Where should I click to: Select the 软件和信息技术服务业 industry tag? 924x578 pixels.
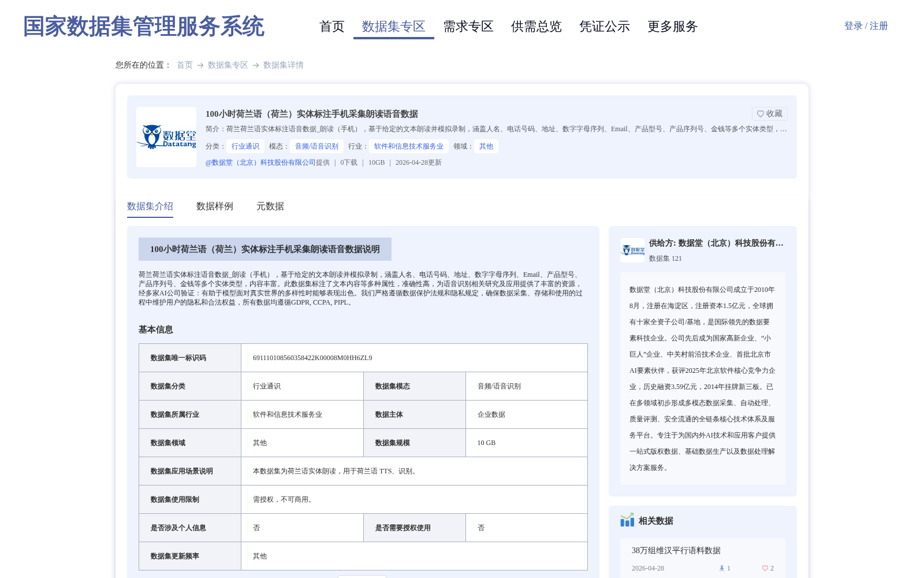(x=409, y=146)
